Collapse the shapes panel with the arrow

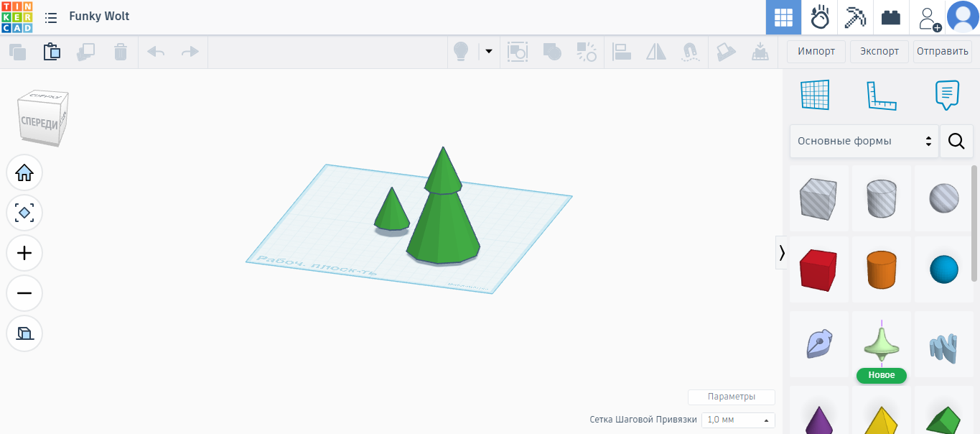(x=781, y=252)
